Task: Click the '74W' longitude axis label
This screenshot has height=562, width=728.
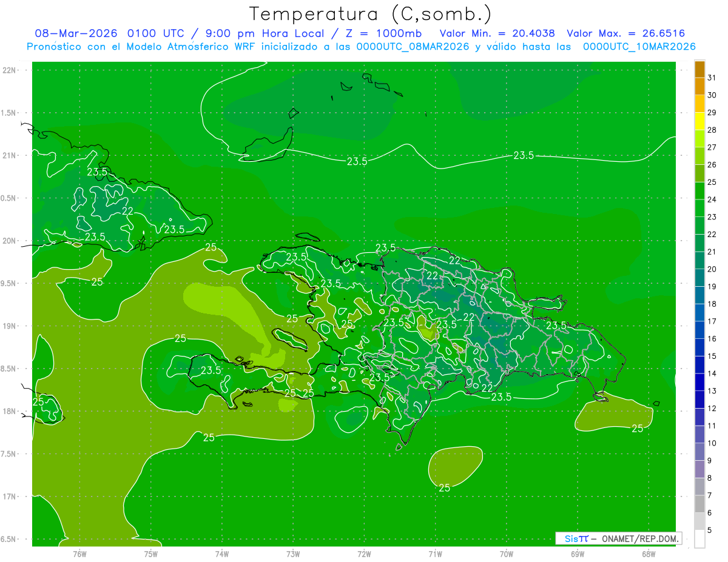Action: point(221,554)
